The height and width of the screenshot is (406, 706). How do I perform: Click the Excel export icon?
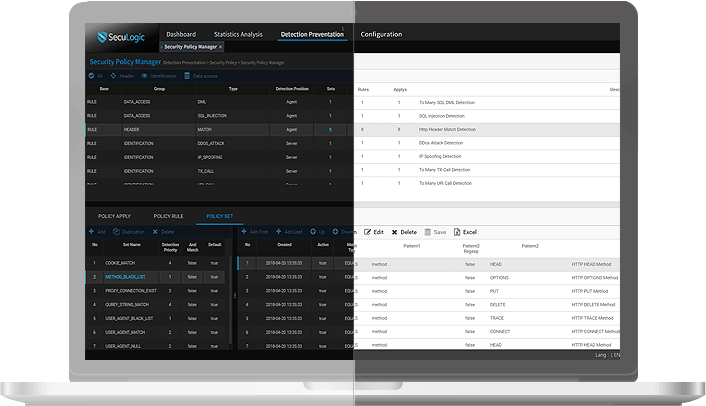[458, 231]
